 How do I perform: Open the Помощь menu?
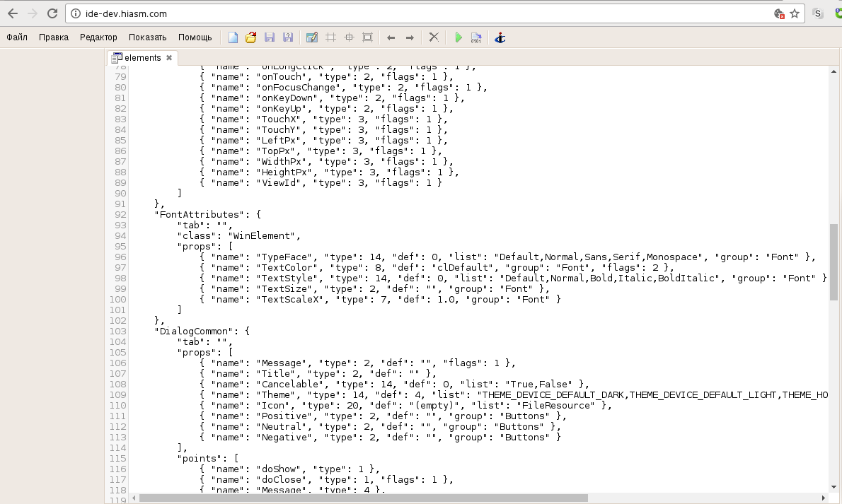(x=195, y=37)
